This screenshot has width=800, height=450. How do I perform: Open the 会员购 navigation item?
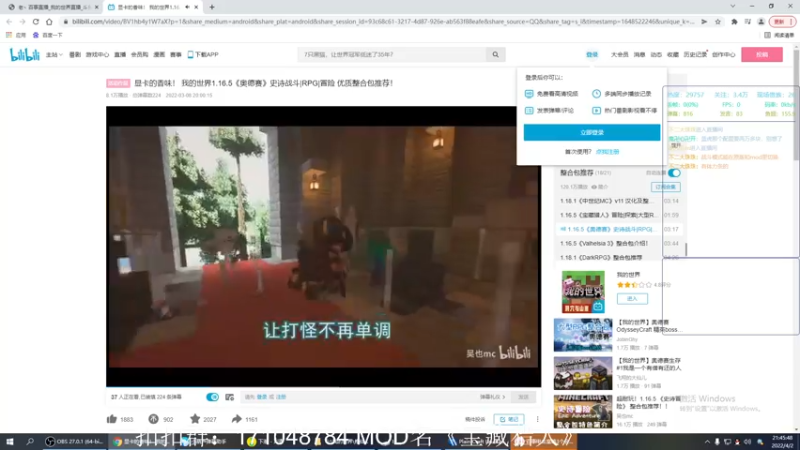[x=139, y=55]
